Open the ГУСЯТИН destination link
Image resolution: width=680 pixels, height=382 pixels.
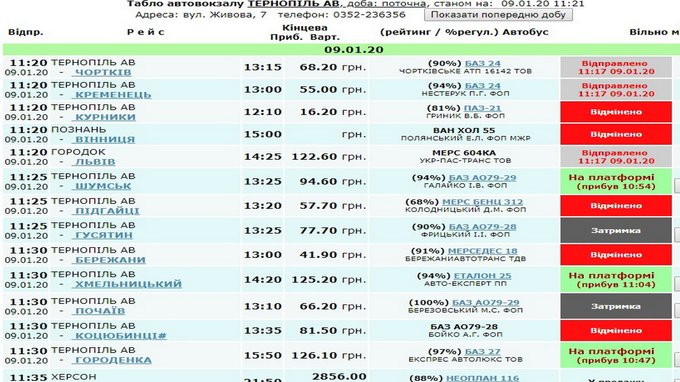[x=104, y=235]
